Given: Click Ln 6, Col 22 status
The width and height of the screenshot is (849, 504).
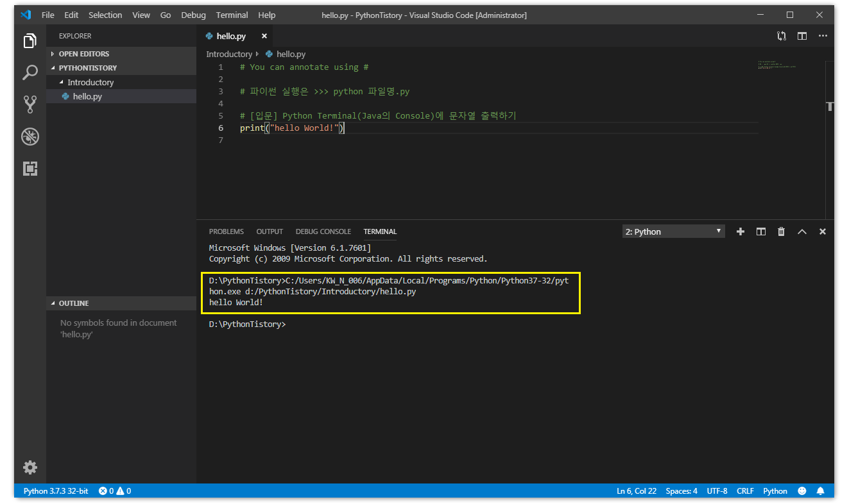Looking at the screenshot, I should 637,491.
